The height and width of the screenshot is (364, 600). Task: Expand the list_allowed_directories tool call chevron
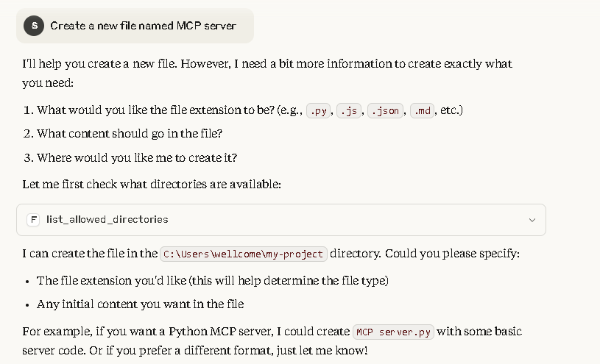[x=532, y=220]
